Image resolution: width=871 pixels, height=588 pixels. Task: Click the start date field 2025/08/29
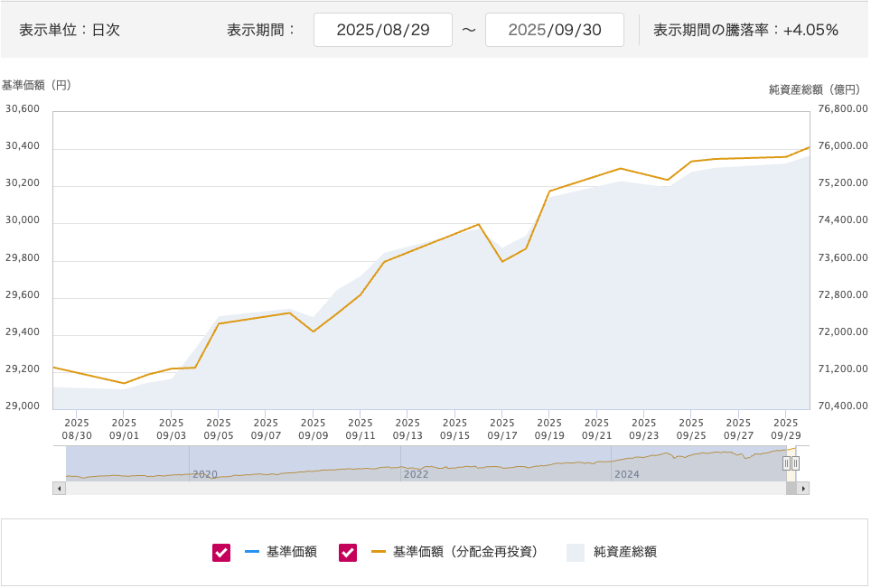[382, 30]
